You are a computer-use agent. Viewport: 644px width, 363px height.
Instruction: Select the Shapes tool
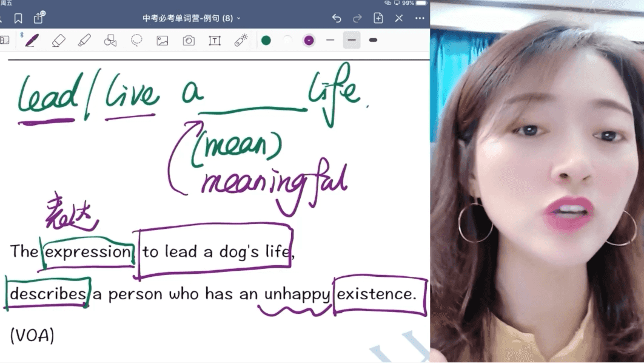(x=110, y=41)
